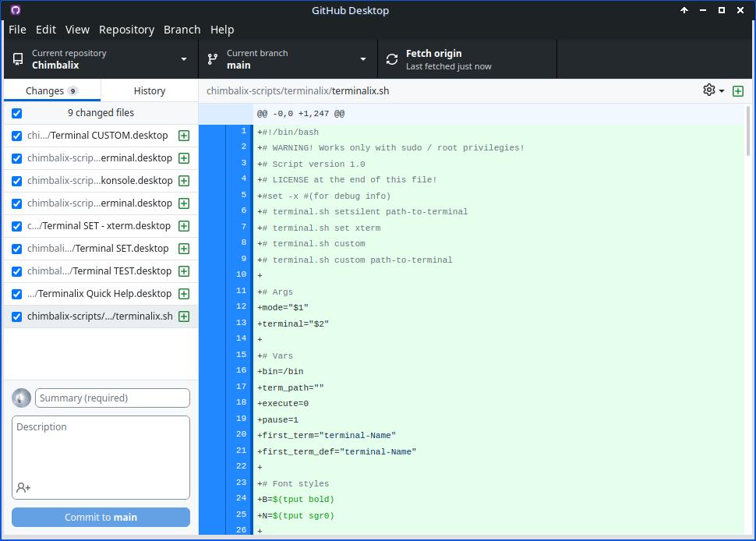Click the Summary (required) input field
The height and width of the screenshot is (541, 756).
click(x=112, y=398)
